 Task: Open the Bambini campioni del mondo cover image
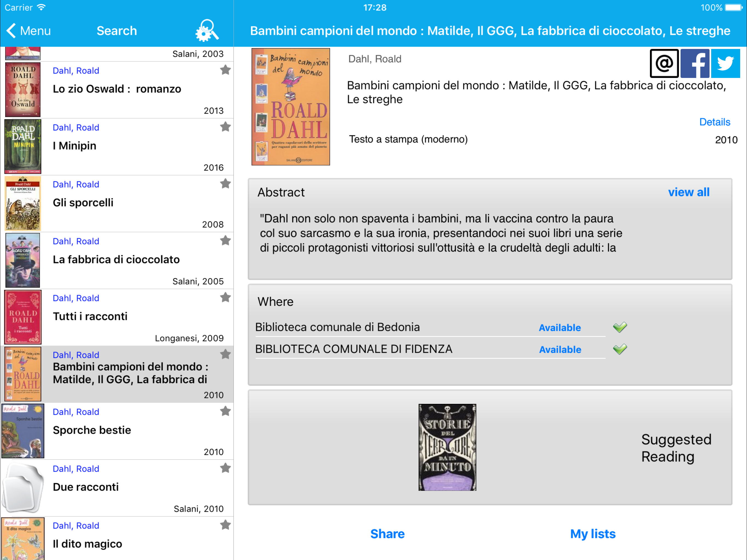290,107
